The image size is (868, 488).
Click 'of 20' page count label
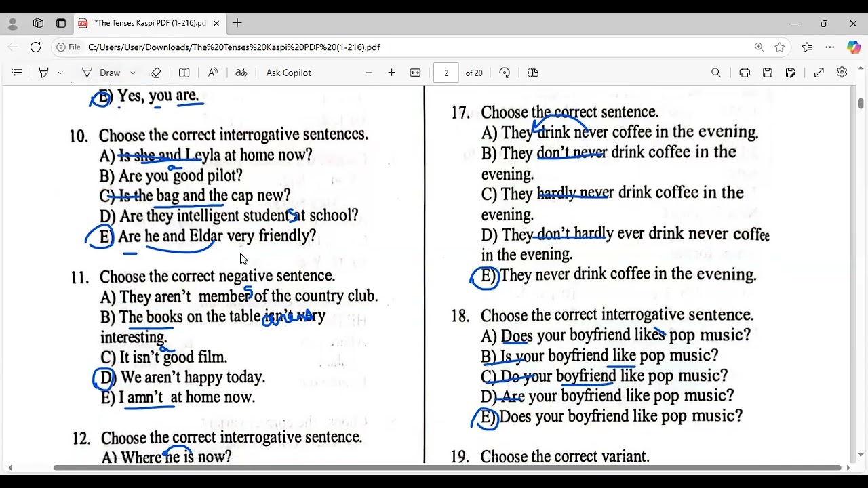click(474, 73)
